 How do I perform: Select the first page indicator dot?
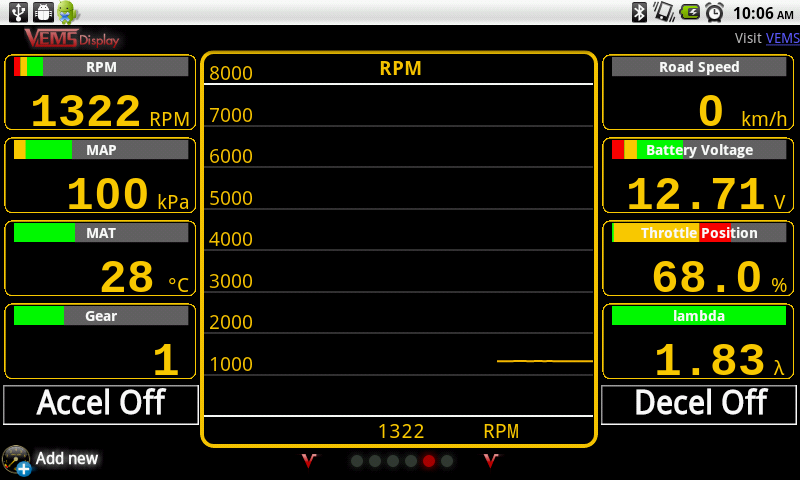(x=357, y=461)
